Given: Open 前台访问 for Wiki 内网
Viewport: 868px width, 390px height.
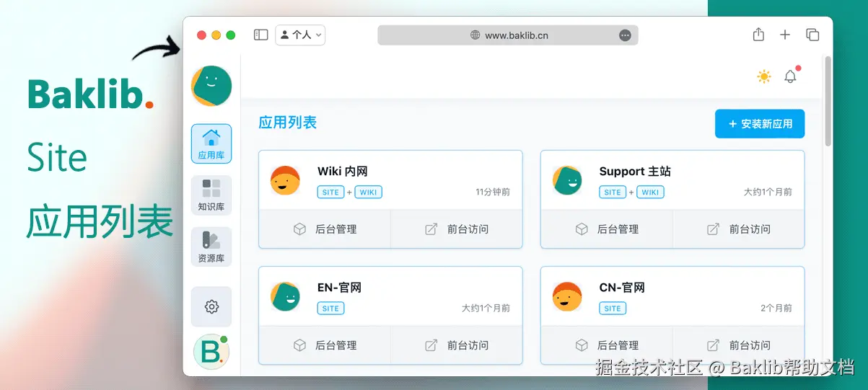Looking at the screenshot, I should click(457, 229).
